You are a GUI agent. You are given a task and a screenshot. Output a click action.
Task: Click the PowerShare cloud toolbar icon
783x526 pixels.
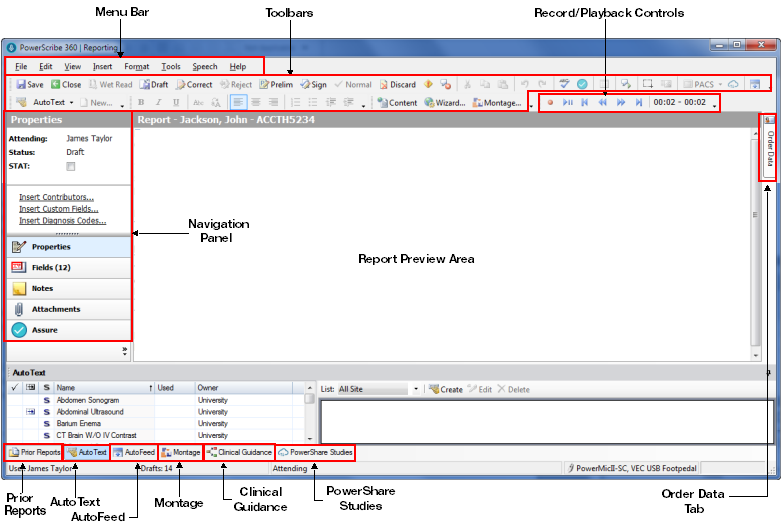point(733,84)
